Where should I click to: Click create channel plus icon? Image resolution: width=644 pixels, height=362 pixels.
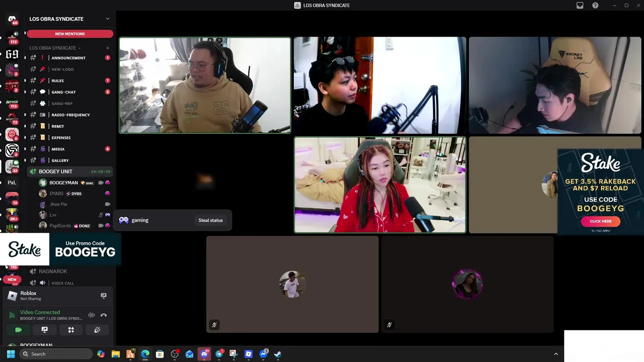[107, 48]
